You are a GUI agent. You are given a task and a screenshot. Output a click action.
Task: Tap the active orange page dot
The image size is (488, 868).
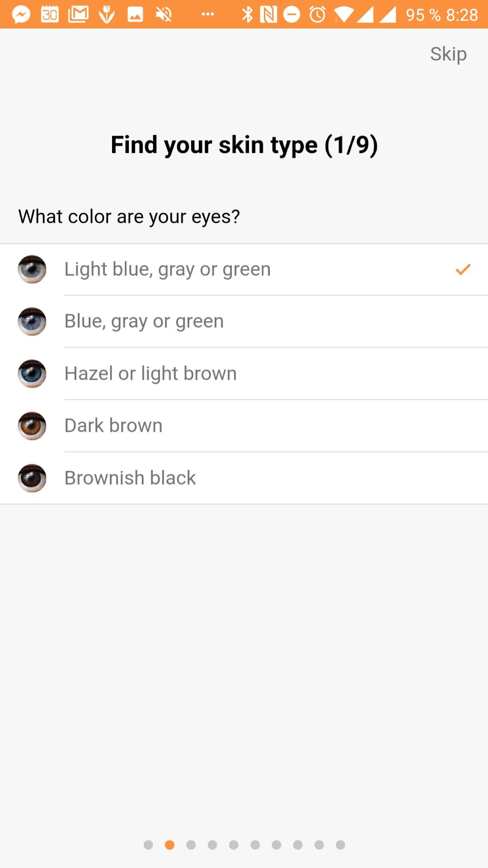(x=170, y=845)
